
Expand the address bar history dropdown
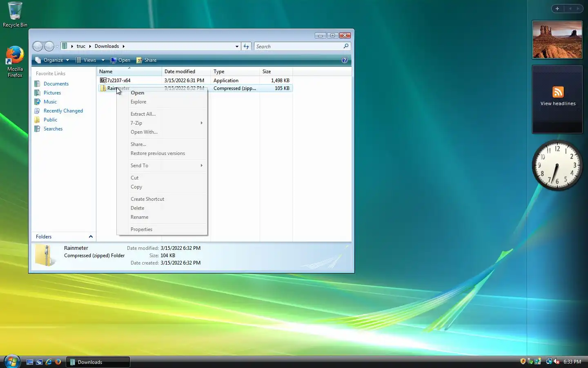pos(237,47)
